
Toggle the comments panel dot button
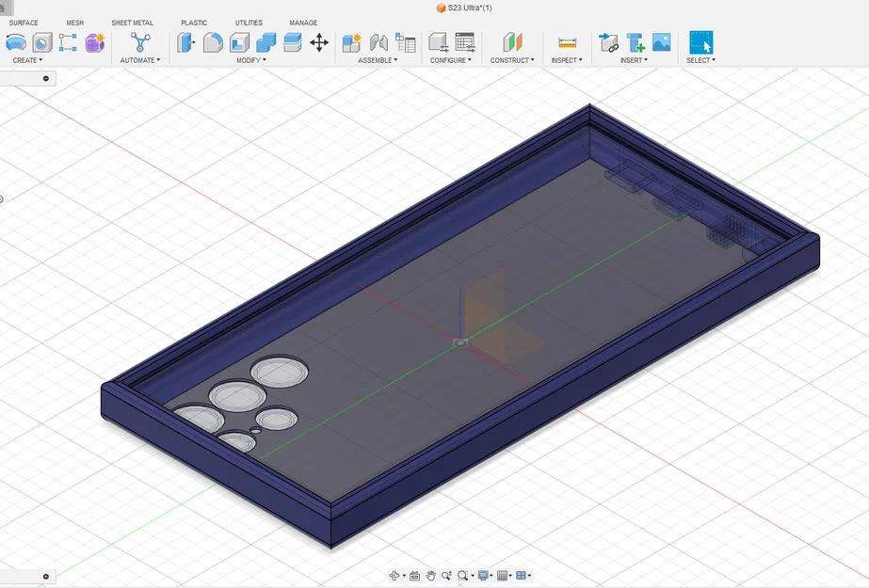coord(46,577)
